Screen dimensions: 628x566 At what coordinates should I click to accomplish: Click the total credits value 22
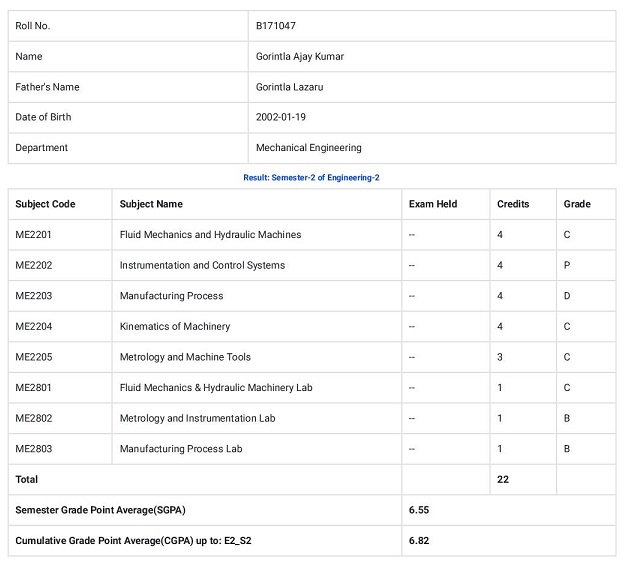click(503, 480)
